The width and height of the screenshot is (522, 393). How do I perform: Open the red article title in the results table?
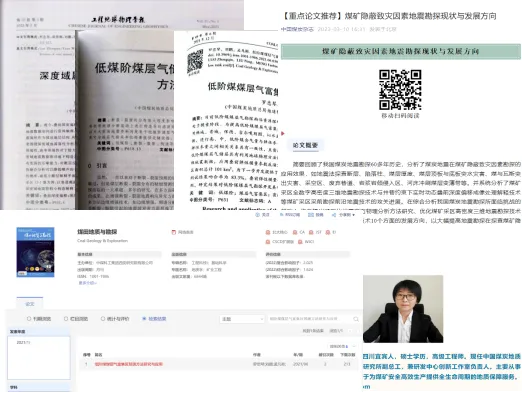(129, 364)
